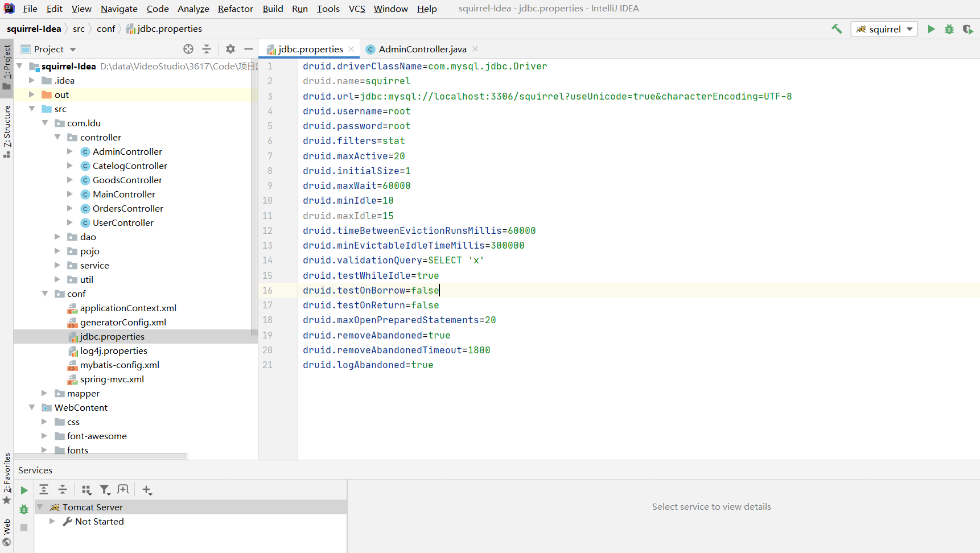Switch to the AdminController.java tab
Image resolution: width=980 pixels, height=553 pixels.
pyautogui.click(x=422, y=49)
